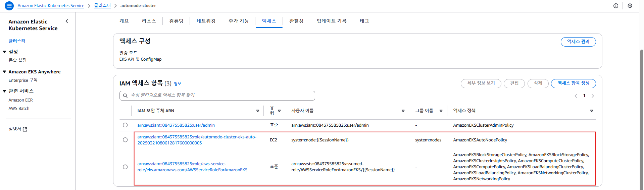This screenshot has height=190, width=644.
Task: Sort by the 사용자 이름 column arrow
Action: (403, 111)
